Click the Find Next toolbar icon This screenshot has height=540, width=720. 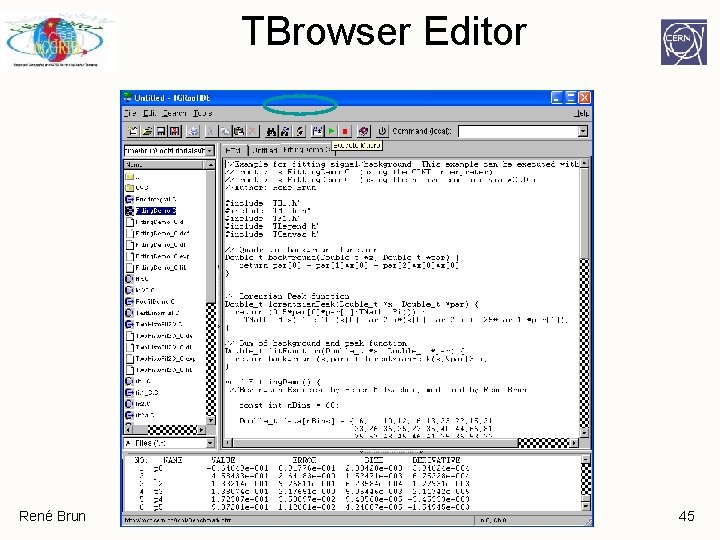coord(285,131)
